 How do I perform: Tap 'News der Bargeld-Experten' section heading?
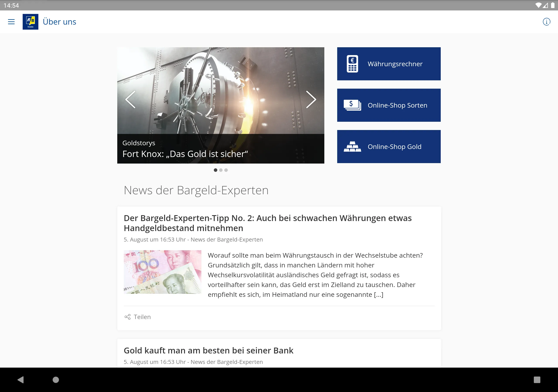click(196, 190)
